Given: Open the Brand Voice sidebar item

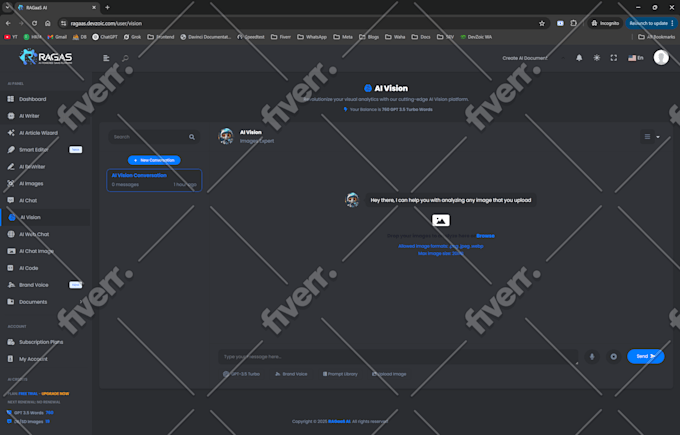Looking at the screenshot, I should [x=33, y=285].
